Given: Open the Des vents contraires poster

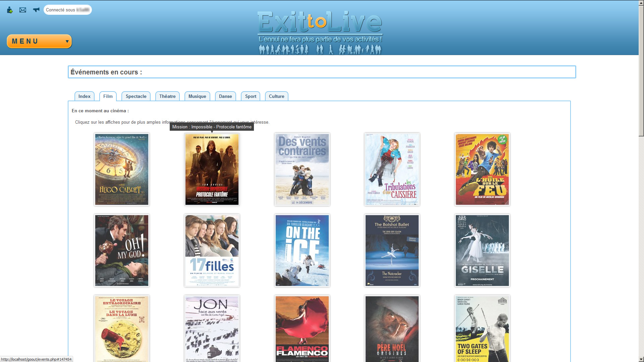Looking at the screenshot, I should pos(302,169).
